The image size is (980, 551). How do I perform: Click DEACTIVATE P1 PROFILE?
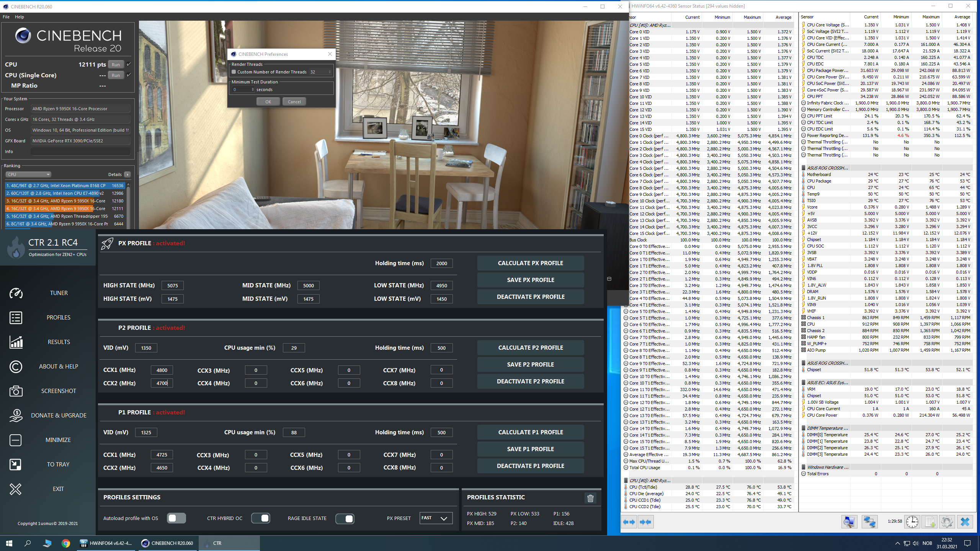click(x=531, y=466)
